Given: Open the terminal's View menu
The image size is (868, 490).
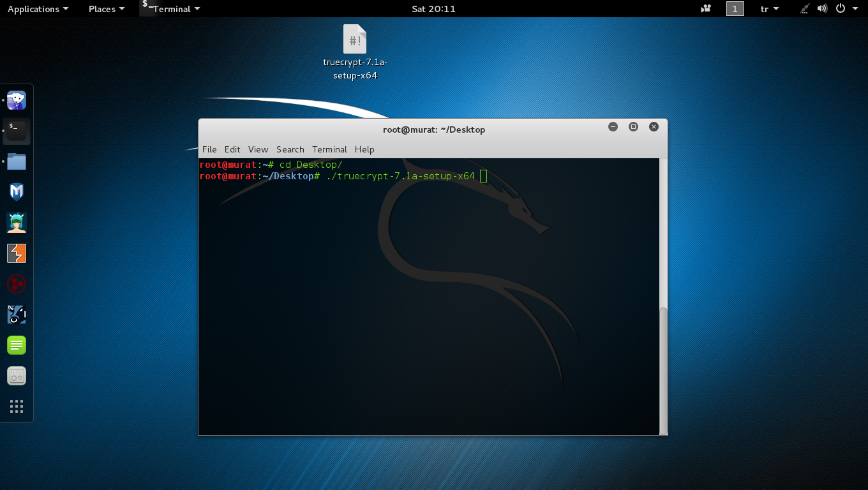Looking at the screenshot, I should coord(258,149).
